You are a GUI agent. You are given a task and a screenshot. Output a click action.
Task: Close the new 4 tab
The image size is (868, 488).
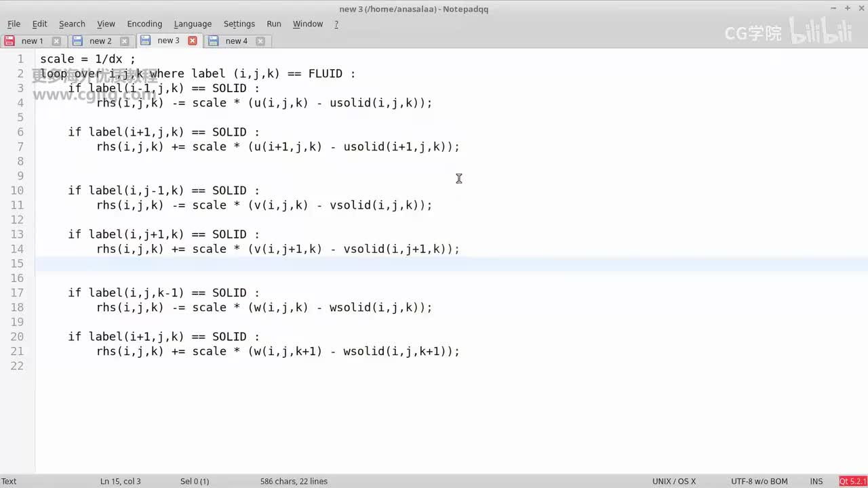point(260,41)
